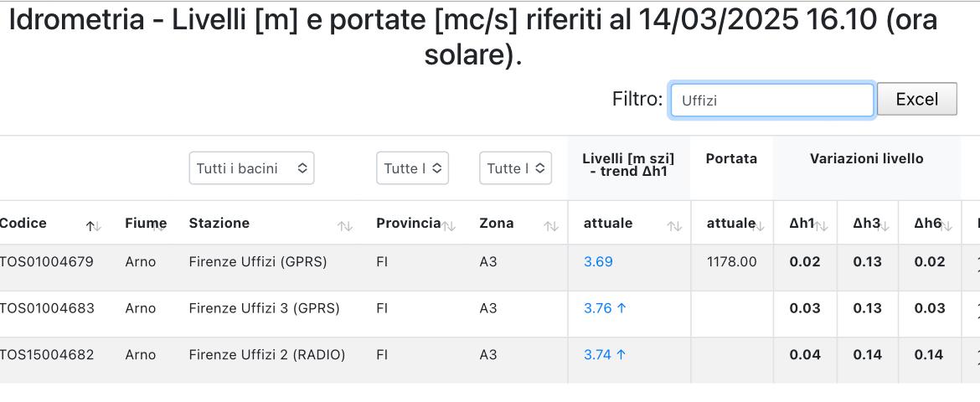Sort by Stazione column arrows icon
The image size is (980, 402).
pos(345,226)
